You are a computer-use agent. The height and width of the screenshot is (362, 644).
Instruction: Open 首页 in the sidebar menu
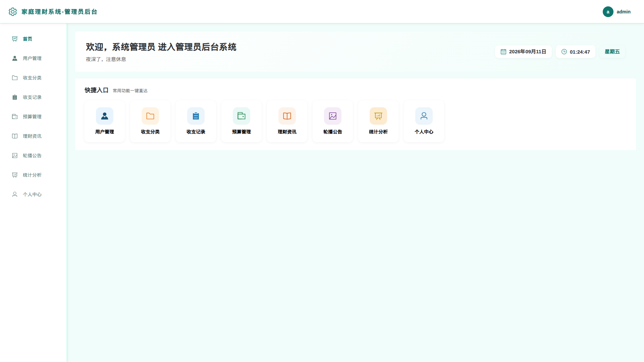28,39
